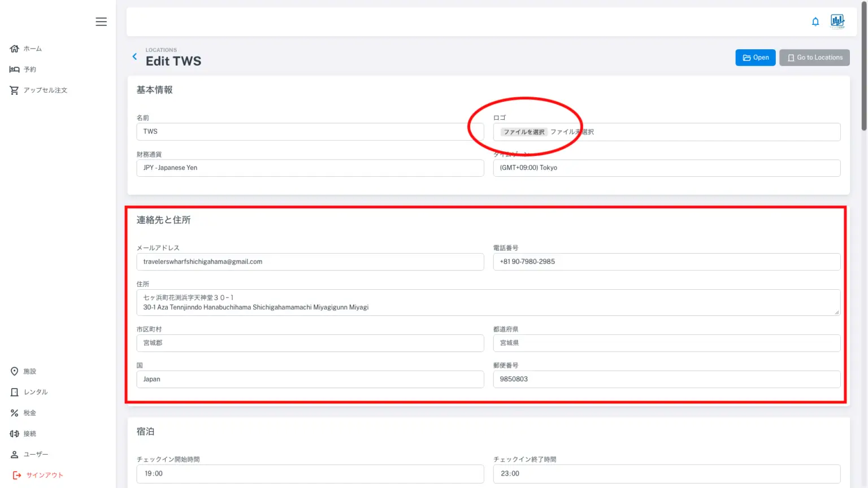Click the location pin 施設 icon

(x=15, y=371)
